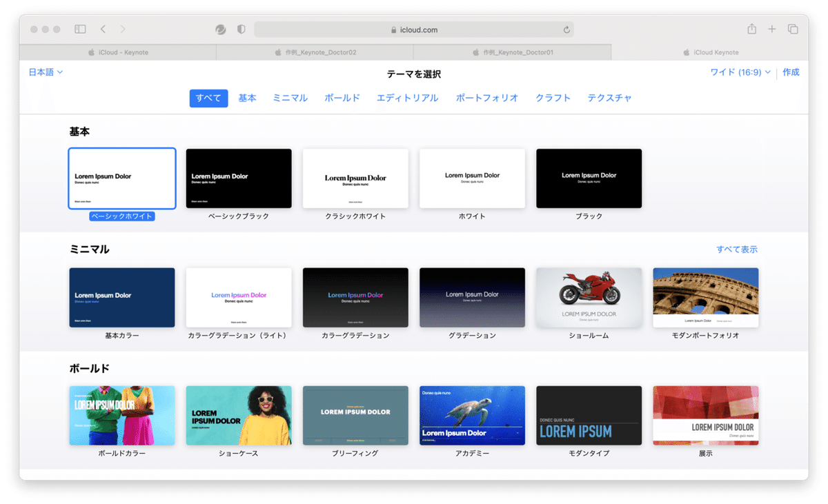This screenshot has width=828, height=504.
Task: Click the privacy shield icon
Action: pyautogui.click(x=241, y=30)
